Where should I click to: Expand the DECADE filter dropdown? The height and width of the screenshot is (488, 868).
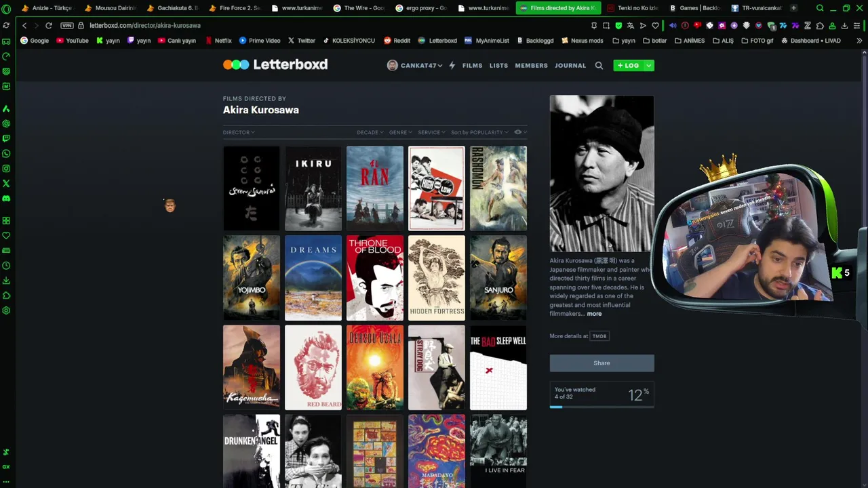pos(370,132)
